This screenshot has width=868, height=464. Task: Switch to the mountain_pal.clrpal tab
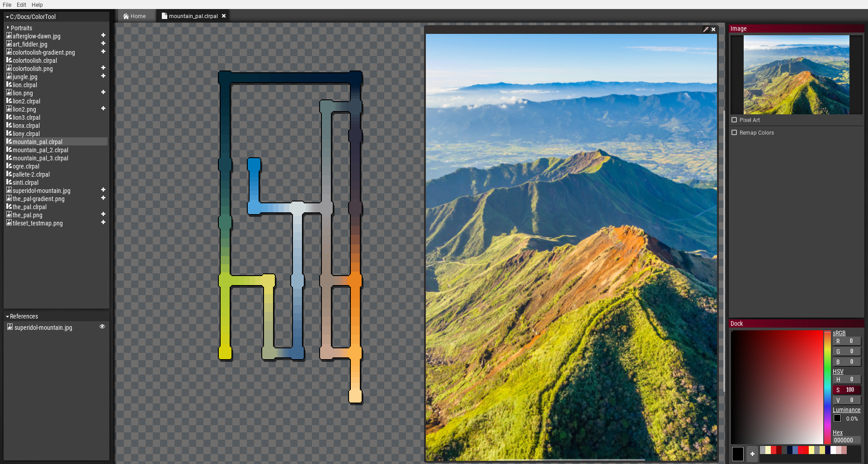(x=192, y=16)
